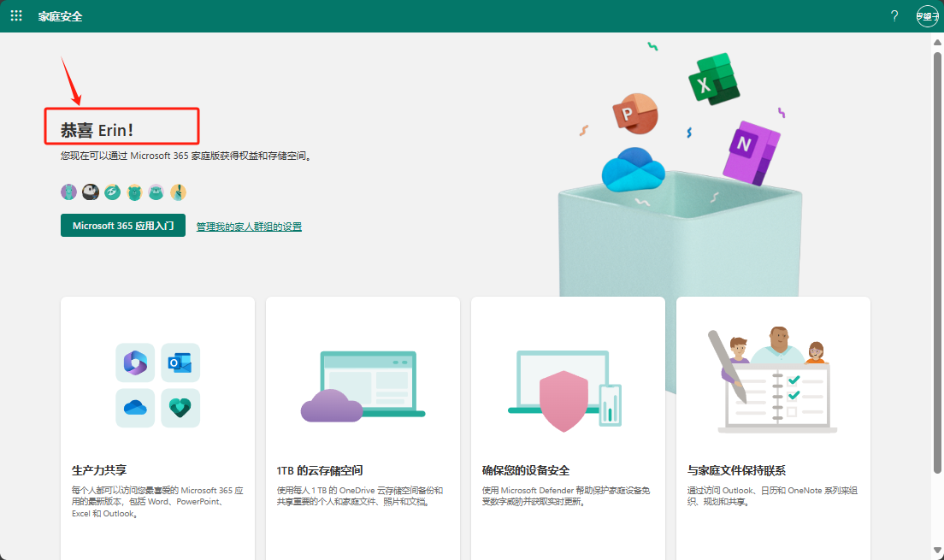944x560 pixels.
Task: Select the 确保您的设备安全 card
Action: coord(568,427)
